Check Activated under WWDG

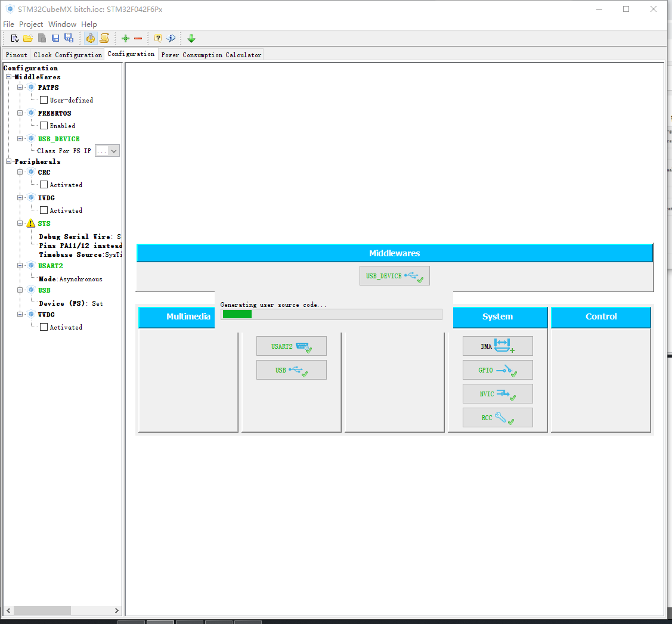tap(44, 327)
